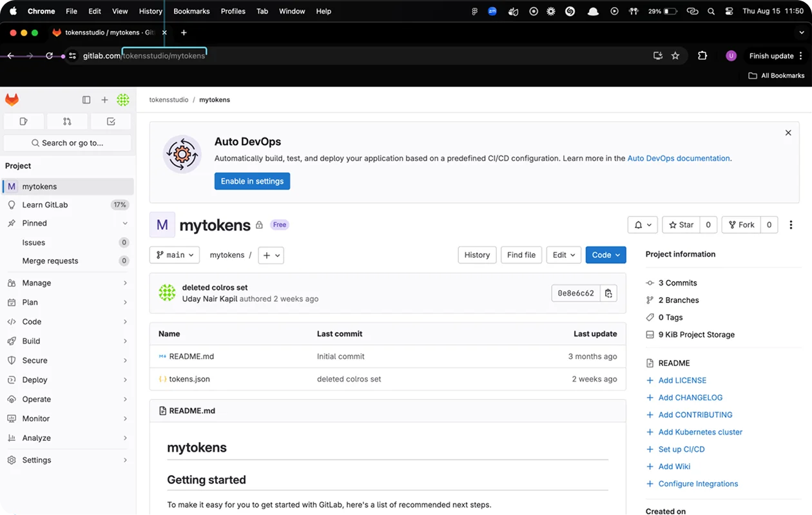Star the mytokens project
Screen dimensions: 812x515
(x=681, y=225)
